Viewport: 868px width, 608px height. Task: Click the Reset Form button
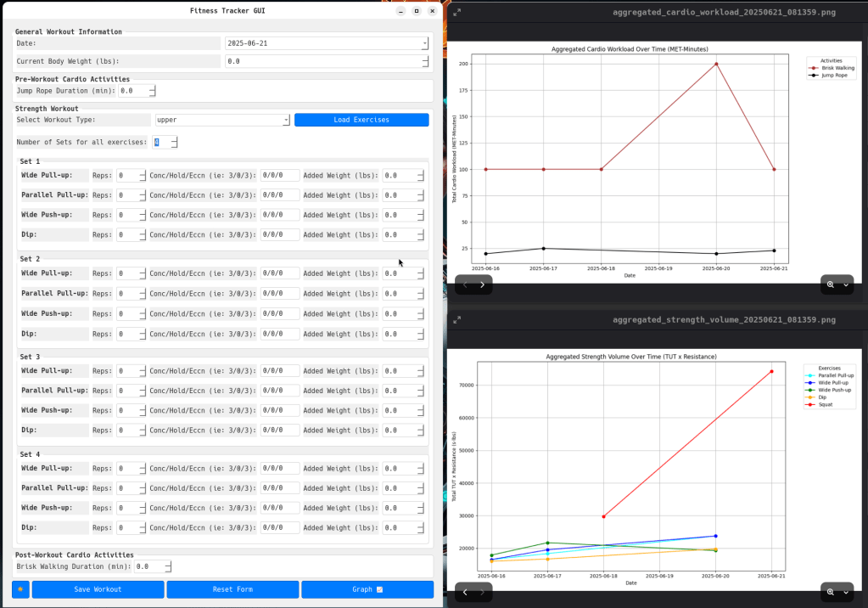(x=232, y=589)
